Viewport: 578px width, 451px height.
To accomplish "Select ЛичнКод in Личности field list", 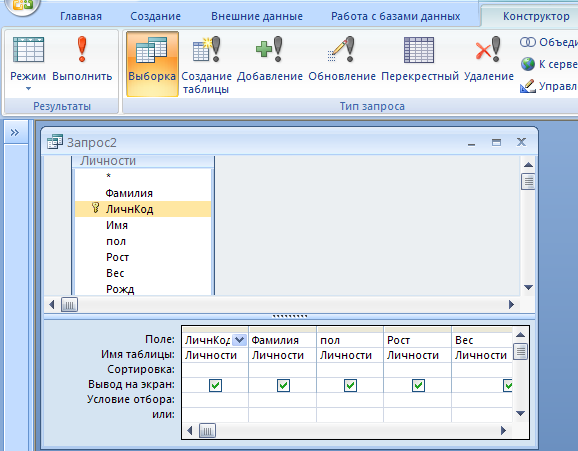I will pyautogui.click(x=143, y=209).
